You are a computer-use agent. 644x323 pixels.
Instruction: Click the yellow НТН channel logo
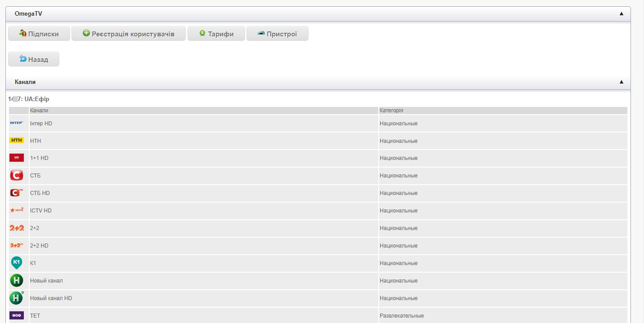click(x=16, y=141)
